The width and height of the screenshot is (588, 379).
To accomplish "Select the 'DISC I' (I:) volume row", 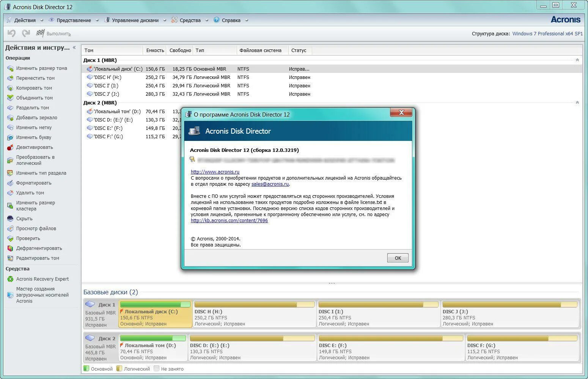I will tap(332, 85).
